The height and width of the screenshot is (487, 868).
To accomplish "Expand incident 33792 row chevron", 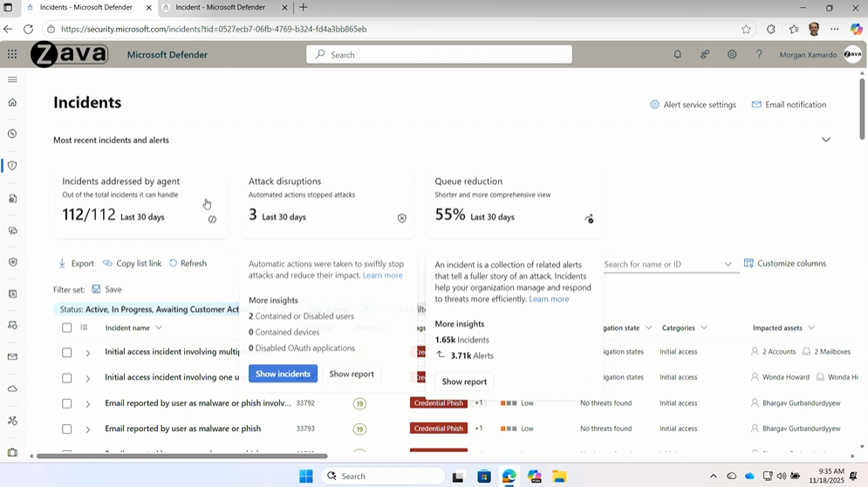I will 87,404.
